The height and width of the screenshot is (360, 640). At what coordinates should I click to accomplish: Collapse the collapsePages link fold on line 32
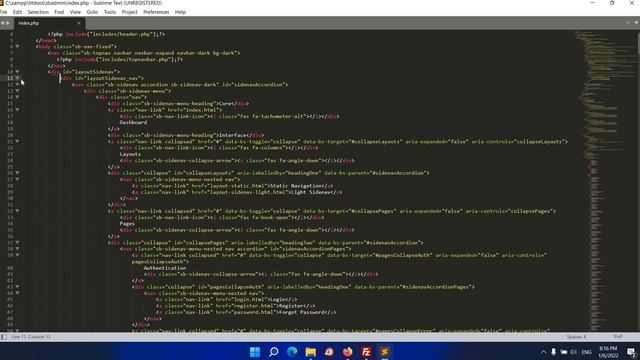(18, 211)
